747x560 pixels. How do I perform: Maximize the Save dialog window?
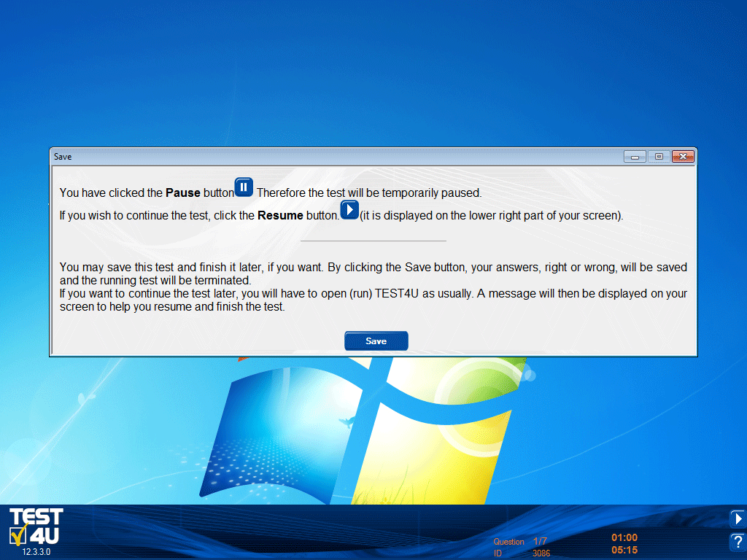659,157
